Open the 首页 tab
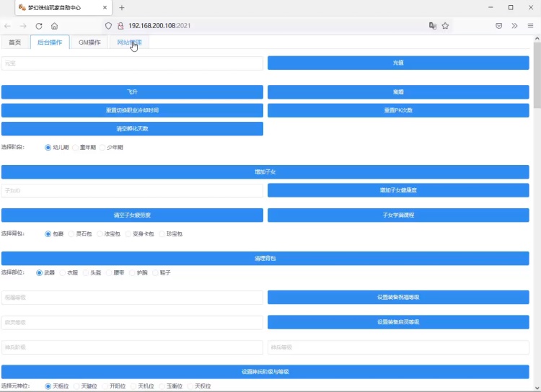541x392 pixels. click(15, 43)
